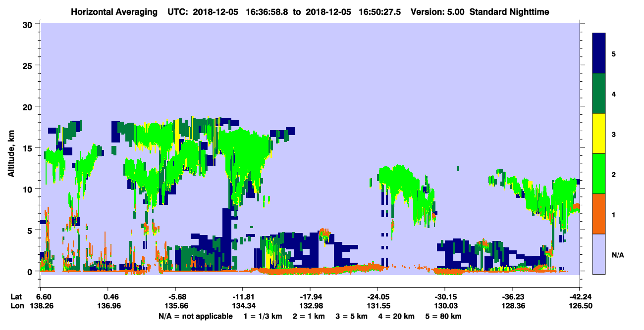The height and width of the screenshot is (330, 644).
Task: Click legend entry '4 = 20 km'
Action: (x=397, y=316)
